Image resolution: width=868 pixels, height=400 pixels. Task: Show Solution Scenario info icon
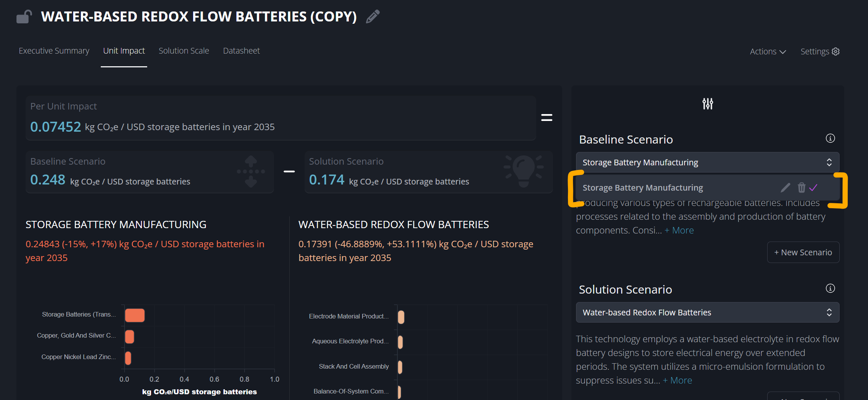coord(830,288)
